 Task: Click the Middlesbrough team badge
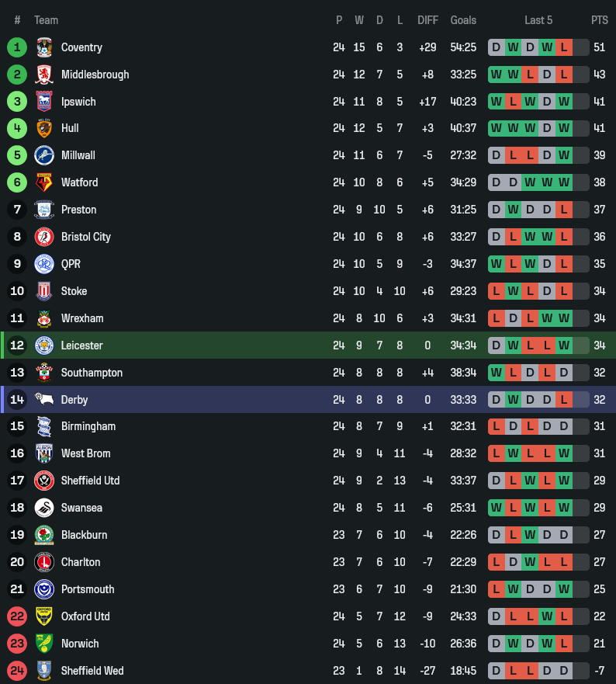point(43,75)
